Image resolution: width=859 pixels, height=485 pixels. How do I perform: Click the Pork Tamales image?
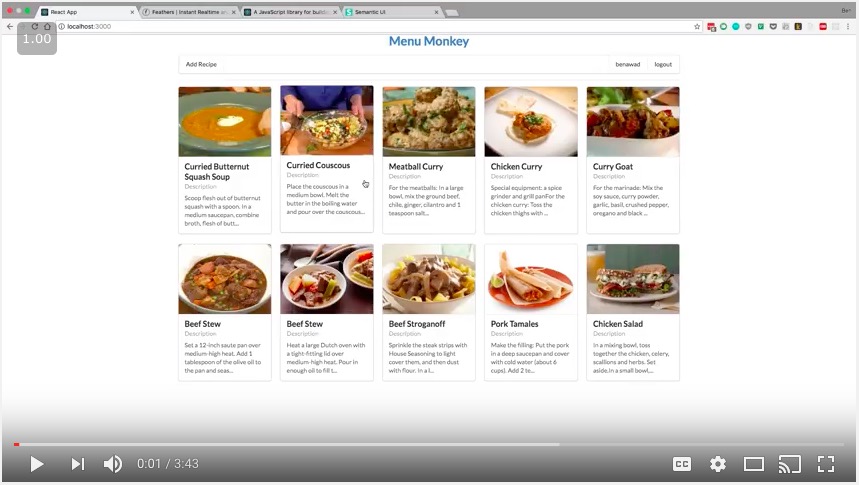[x=531, y=279]
